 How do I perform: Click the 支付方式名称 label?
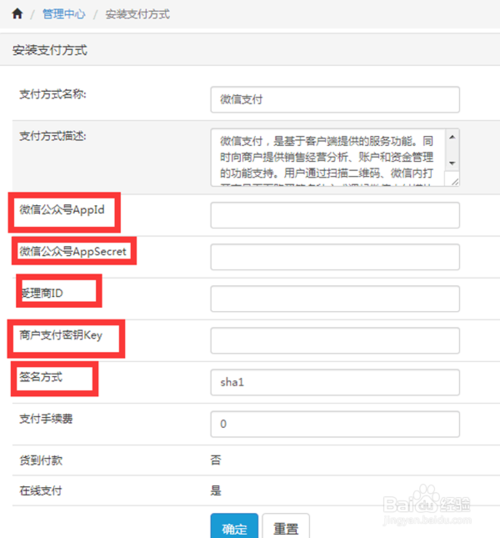53,94
